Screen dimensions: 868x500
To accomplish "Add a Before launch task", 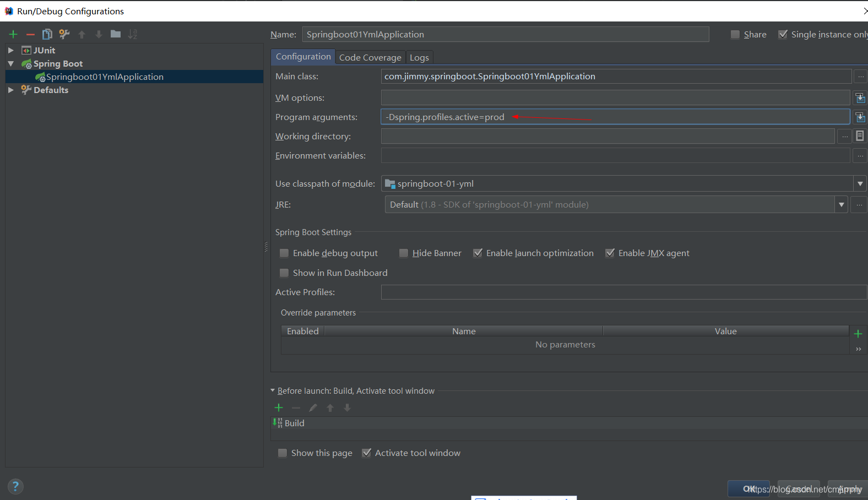I will click(x=279, y=407).
